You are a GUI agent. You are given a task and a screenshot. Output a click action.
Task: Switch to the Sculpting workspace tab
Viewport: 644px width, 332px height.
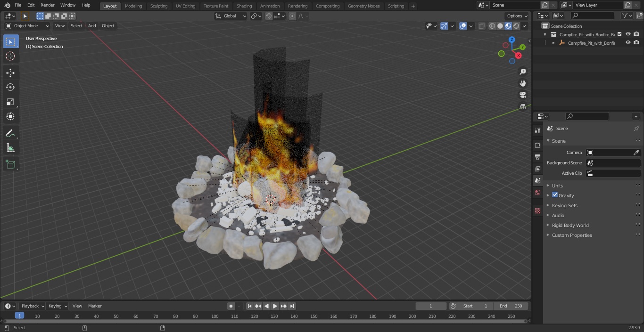coord(159,6)
